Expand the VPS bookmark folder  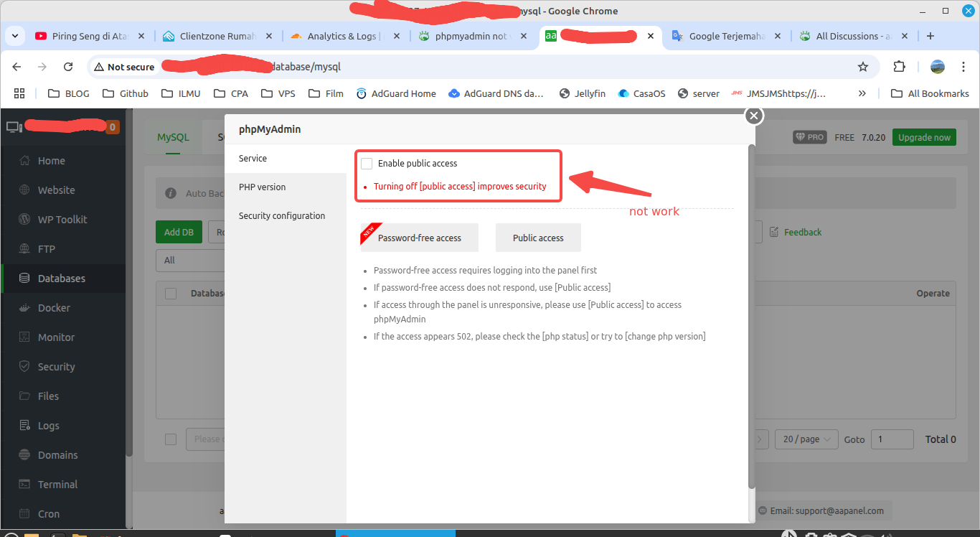(x=278, y=93)
